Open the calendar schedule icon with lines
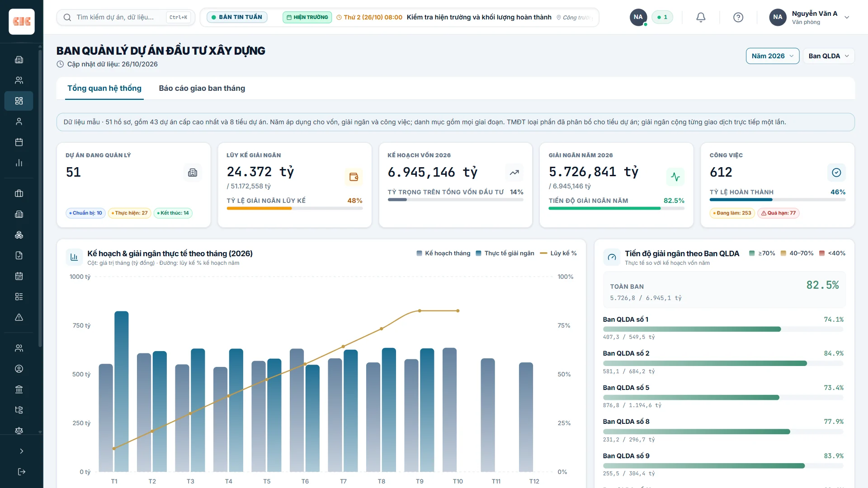Viewport: 868px width, 488px height. pyautogui.click(x=19, y=276)
